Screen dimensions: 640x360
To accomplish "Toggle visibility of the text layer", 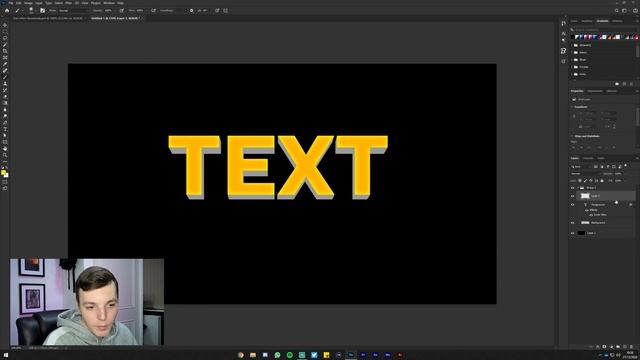I will [x=573, y=204].
